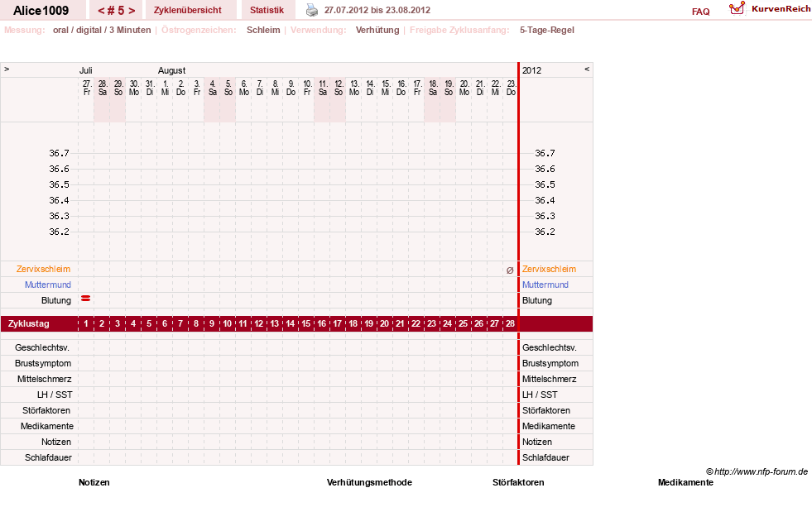Open the Zyklenübersicht tab
This screenshot has height=531, width=812.
pyautogui.click(x=187, y=10)
